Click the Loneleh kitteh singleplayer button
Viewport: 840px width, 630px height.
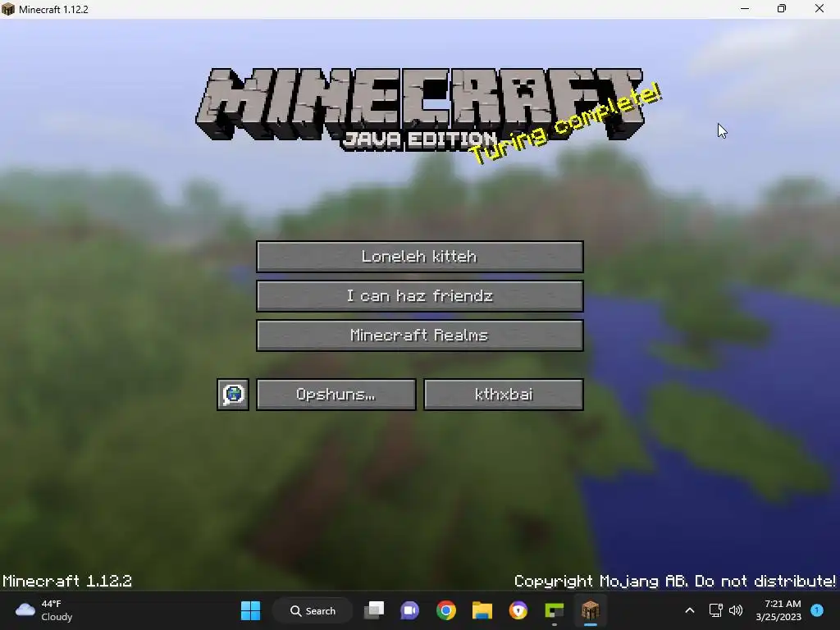point(419,257)
